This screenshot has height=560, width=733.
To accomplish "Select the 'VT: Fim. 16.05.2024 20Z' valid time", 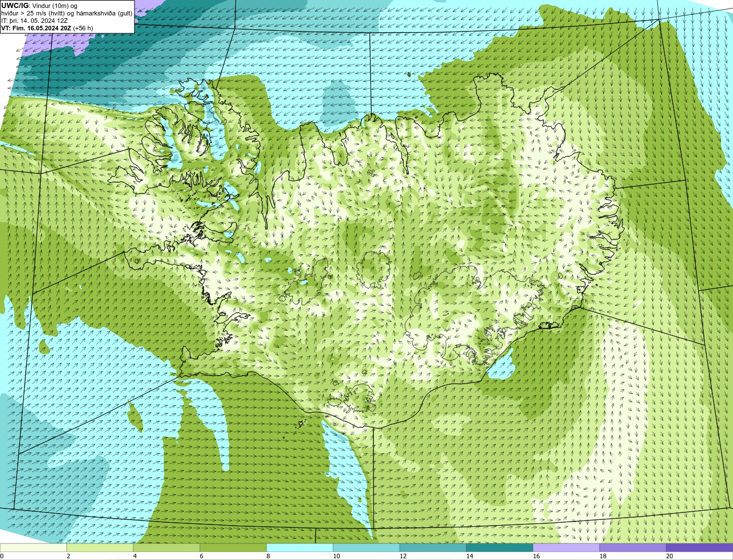I will point(36,28).
